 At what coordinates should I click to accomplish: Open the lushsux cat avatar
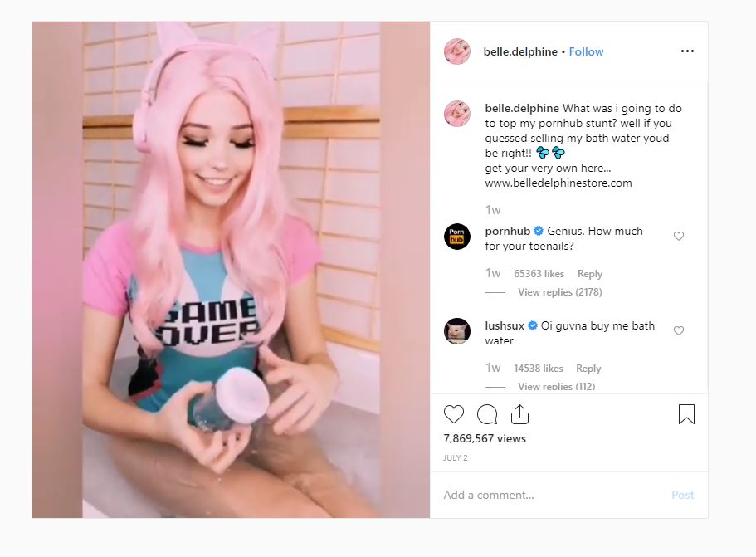(456, 331)
